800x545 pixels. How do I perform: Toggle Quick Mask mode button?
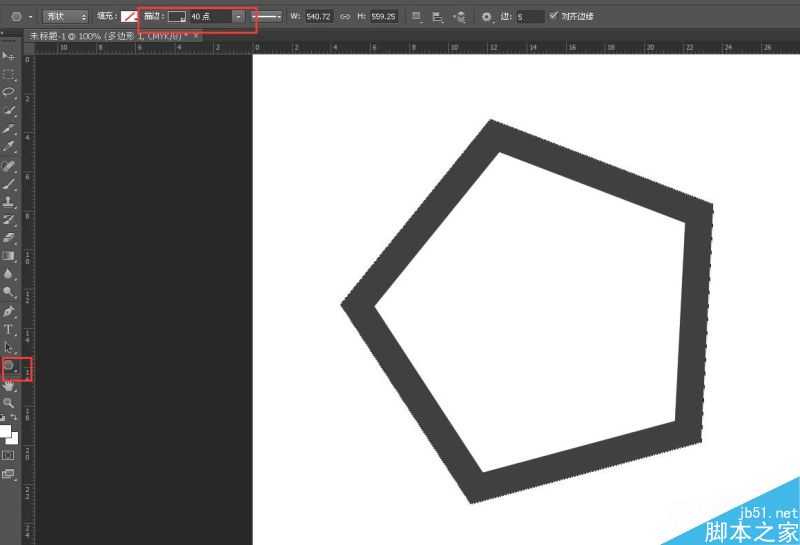pos(9,455)
